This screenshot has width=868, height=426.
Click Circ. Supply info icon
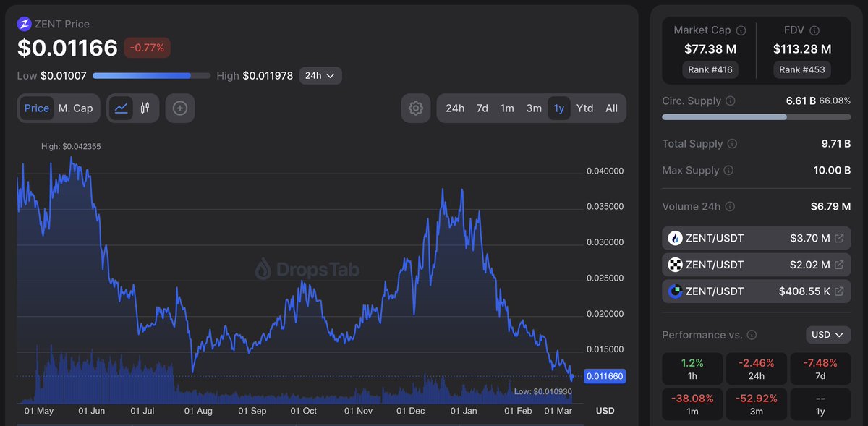pyautogui.click(x=731, y=101)
